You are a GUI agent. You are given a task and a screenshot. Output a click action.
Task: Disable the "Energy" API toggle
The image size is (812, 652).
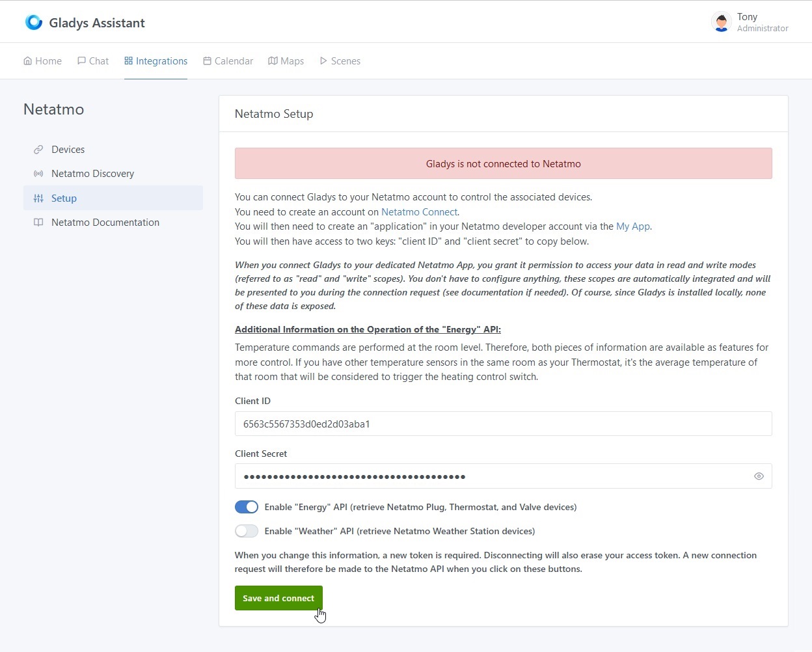(247, 507)
